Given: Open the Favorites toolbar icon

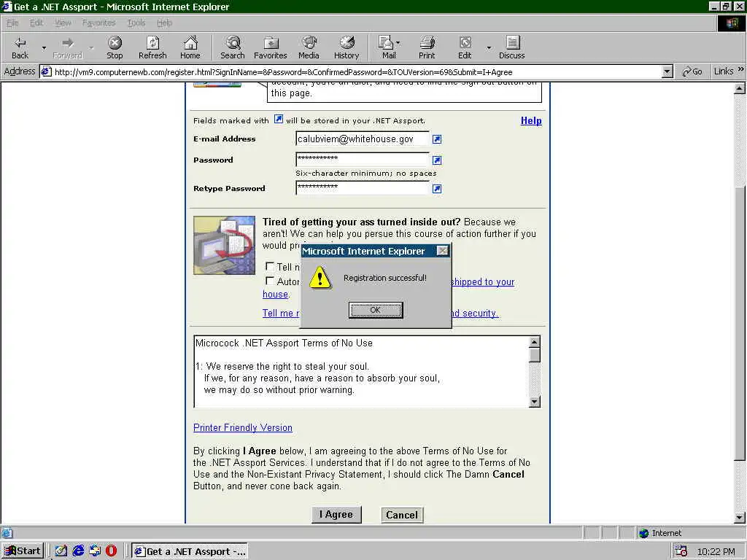Looking at the screenshot, I should [x=270, y=47].
